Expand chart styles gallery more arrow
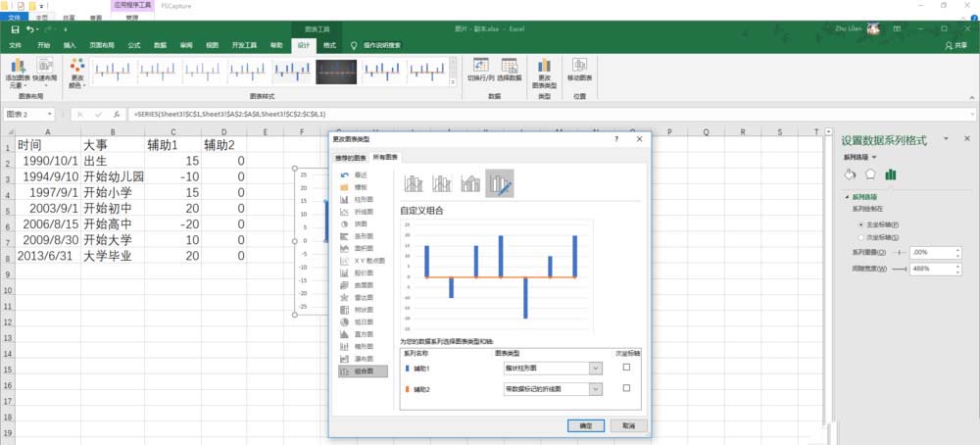This screenshot has height=445, width=980. click(x=453, y=81)
